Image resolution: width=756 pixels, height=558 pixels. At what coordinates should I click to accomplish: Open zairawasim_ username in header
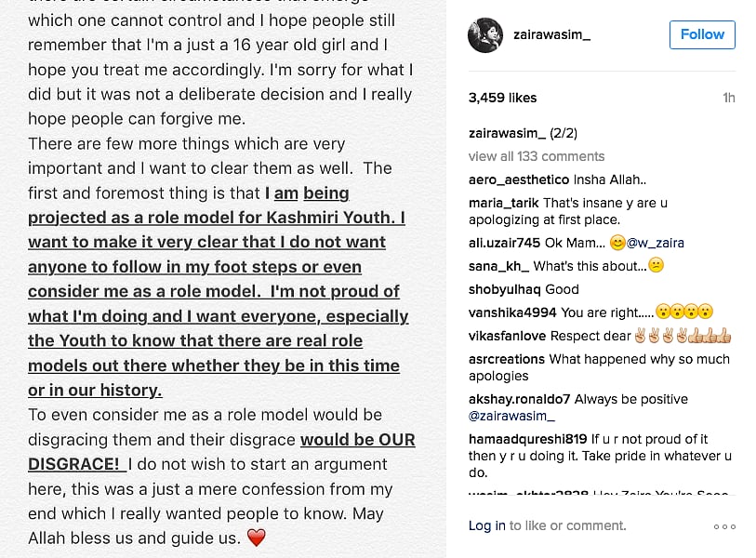(x=552, y=35)
